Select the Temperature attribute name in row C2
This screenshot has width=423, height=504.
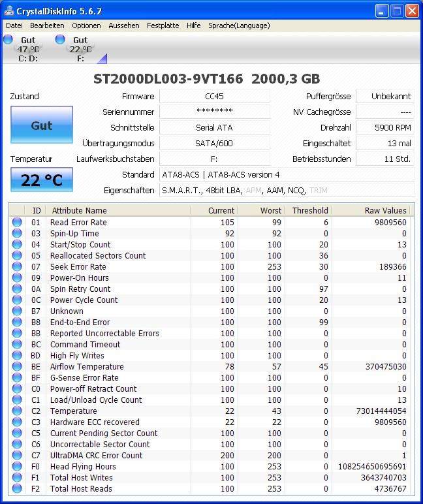click(73, 411)
